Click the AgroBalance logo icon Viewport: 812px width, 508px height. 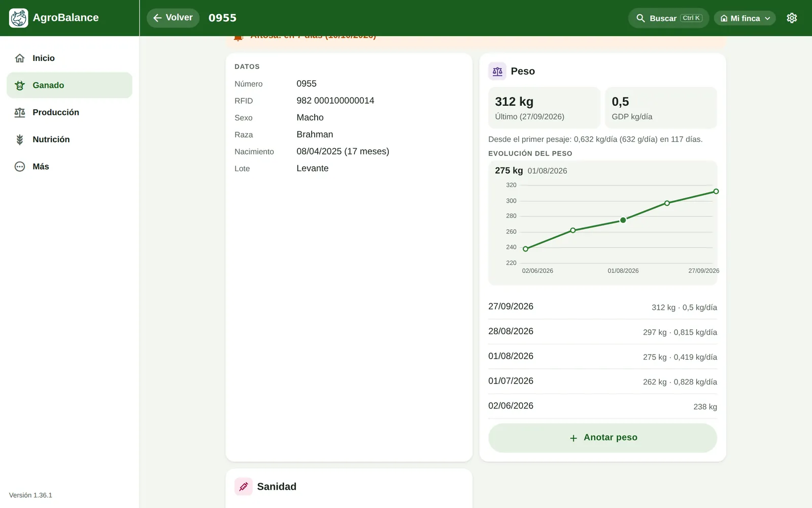(19, 18)
